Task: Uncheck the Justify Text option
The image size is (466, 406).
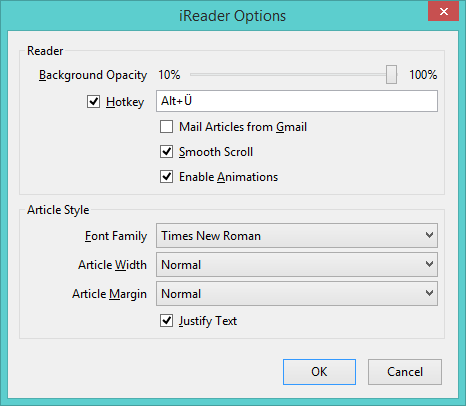Action: coord(166,321)
